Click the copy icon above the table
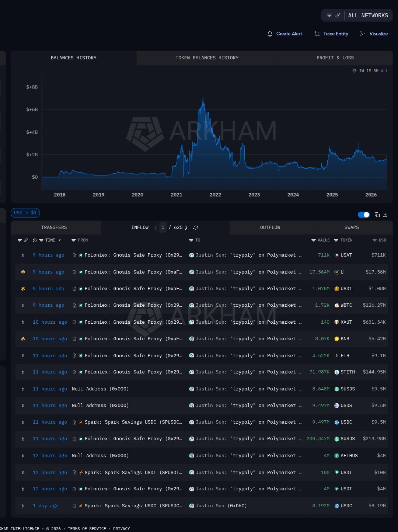398x532 pixels. click(377, 215)
